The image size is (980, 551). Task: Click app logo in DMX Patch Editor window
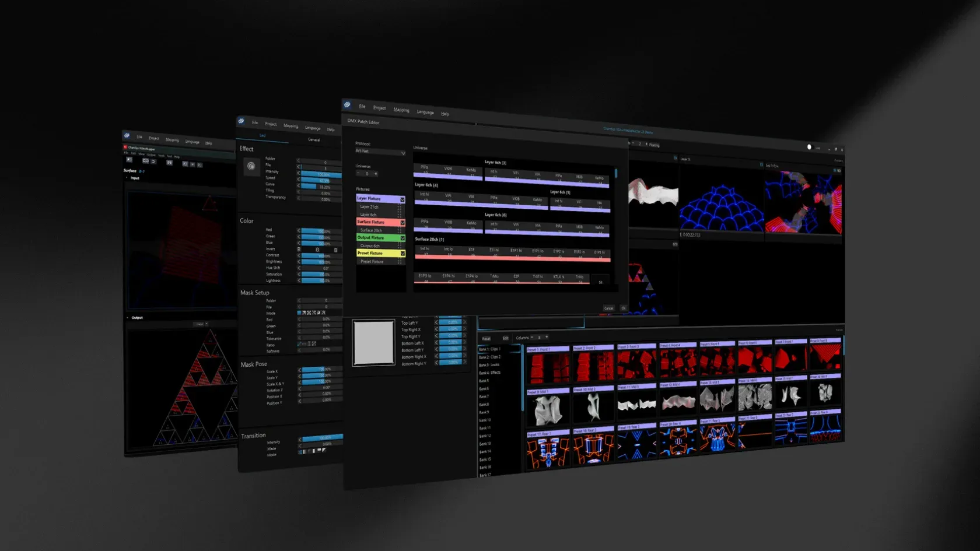[347, 105]
